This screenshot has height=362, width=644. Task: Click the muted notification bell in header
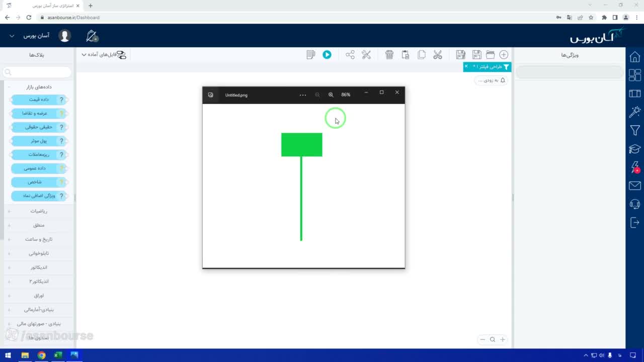pos(92,36)
